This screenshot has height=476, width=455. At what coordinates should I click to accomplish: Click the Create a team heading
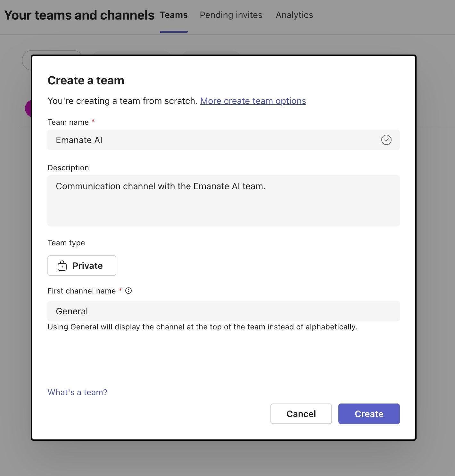point(86,80)
